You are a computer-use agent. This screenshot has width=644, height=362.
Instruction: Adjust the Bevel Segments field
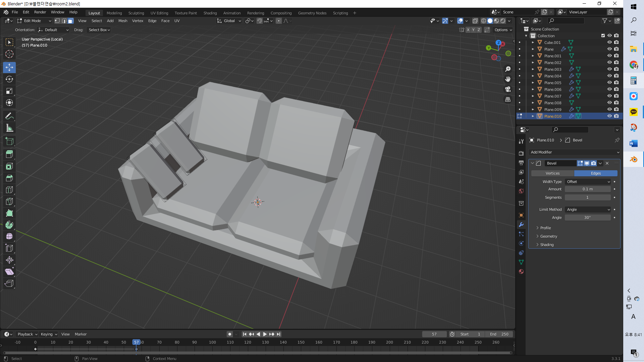point(588,197)
